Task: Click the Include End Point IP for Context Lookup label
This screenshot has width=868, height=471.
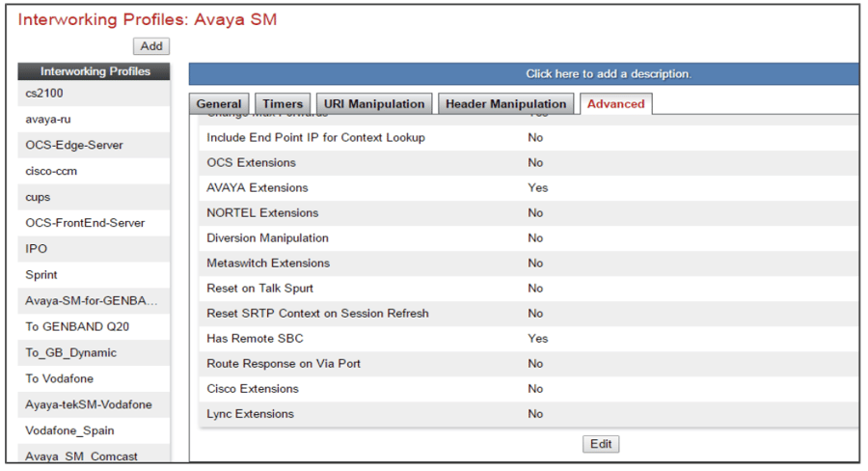Action: click(x=315, y=137)
